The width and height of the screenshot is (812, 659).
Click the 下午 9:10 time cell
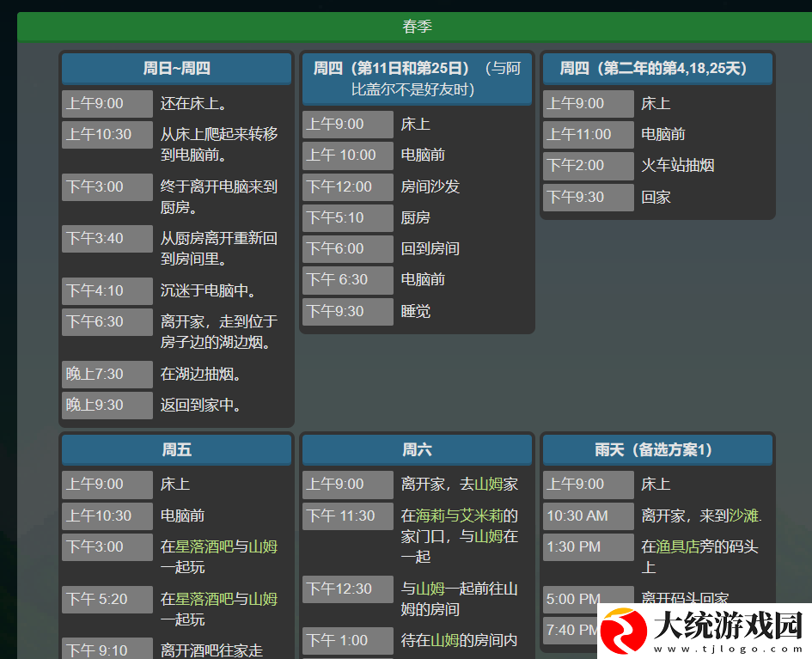(107, 650)
